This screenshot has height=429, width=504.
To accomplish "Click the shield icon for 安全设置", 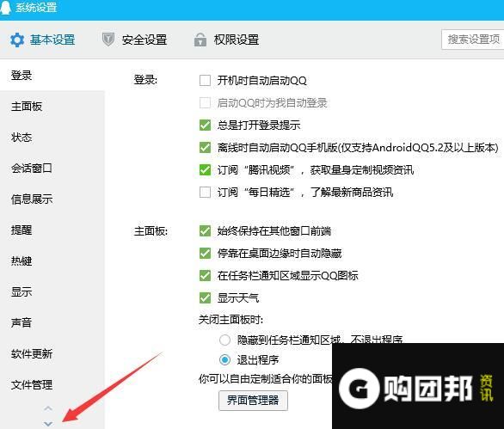I will pyautogui.click(x=108, y=40).
